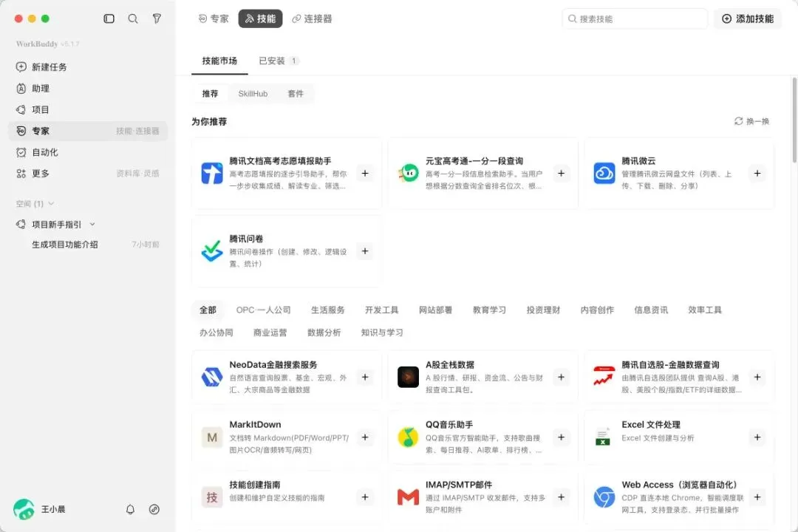
Task: Add the A股全栈数据 skill with plus button
Action: point(561,378)
